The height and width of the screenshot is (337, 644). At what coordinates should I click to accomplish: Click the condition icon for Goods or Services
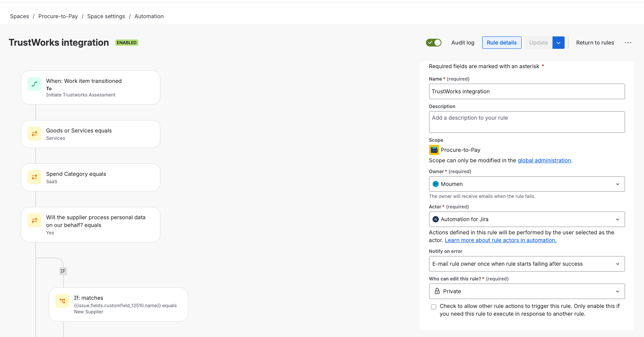[34, 134]
